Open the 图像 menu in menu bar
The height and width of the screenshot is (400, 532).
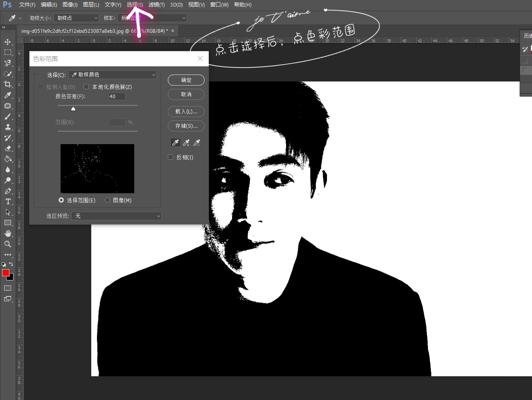coord(70,5)
